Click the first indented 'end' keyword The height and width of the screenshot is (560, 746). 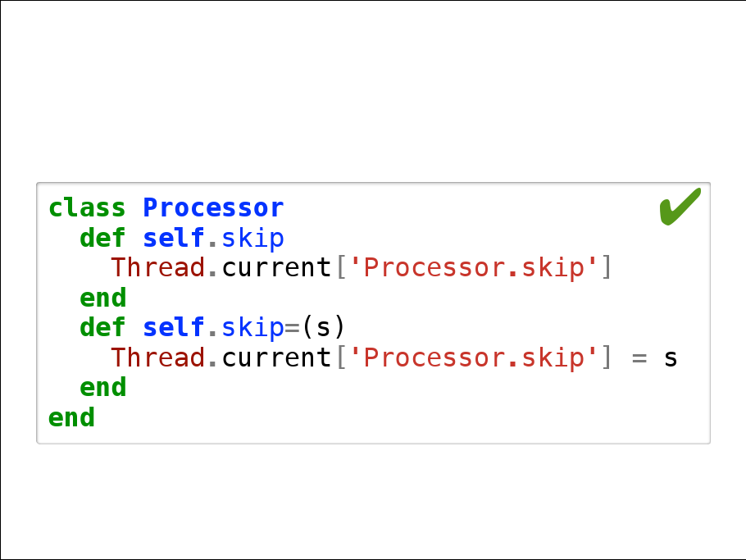click(x=102, y=298)
